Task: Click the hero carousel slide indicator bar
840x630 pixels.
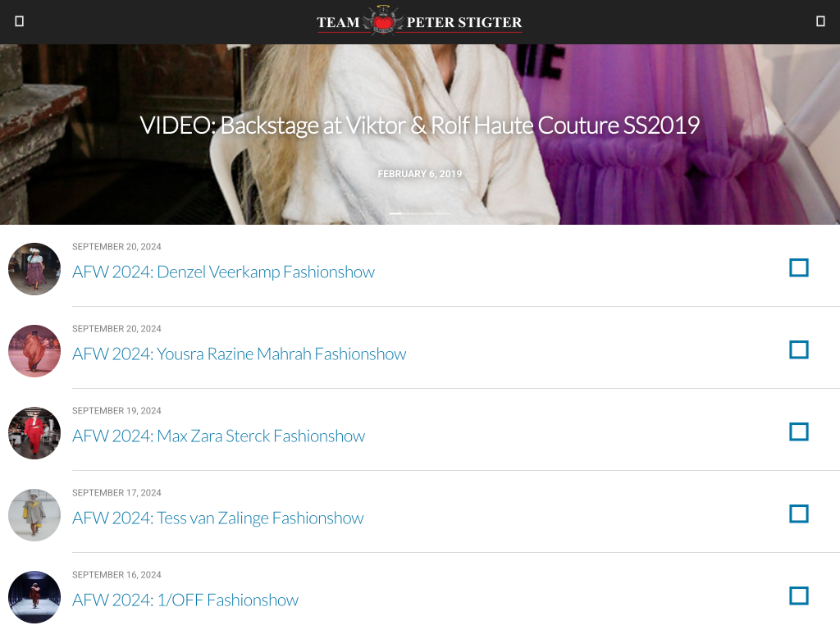Action: click(419, 213)
